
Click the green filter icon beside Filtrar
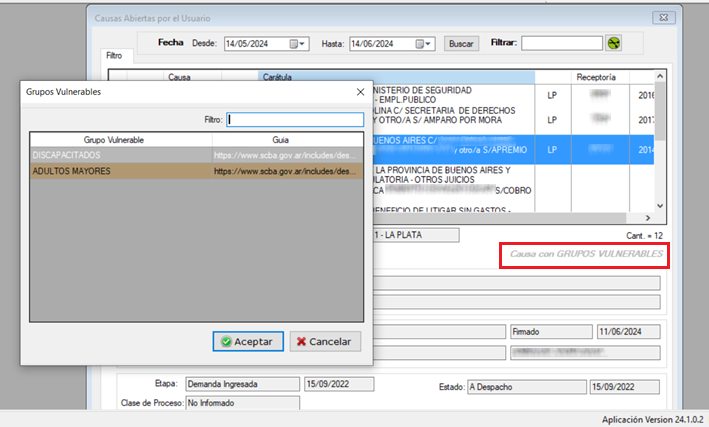(613, 43)
